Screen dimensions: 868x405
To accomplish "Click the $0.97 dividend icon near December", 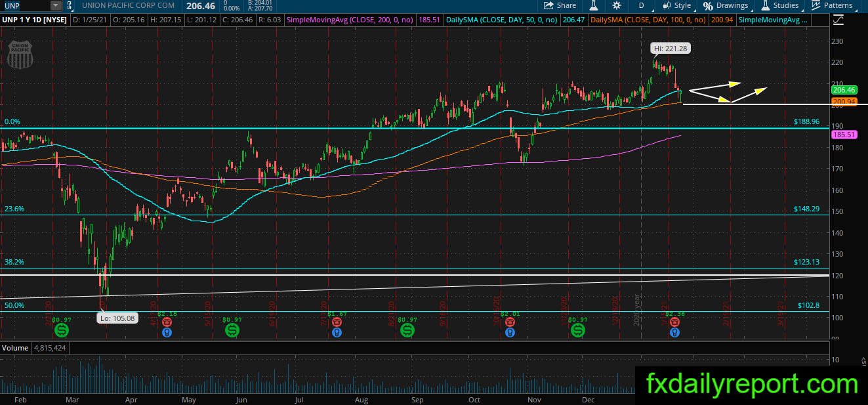I will 577,330.
